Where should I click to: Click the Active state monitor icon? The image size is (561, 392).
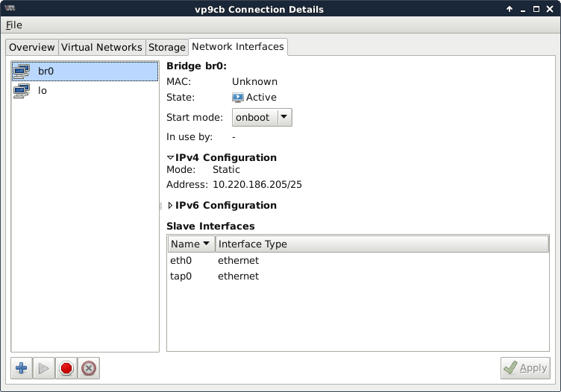tap(238, 98)
